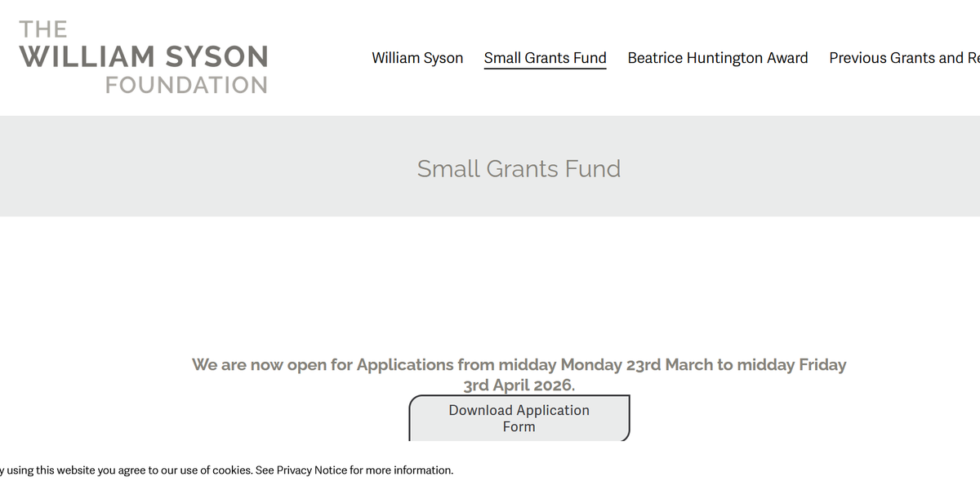Image resolution: width=980 pixels, height=499 pixels.
Task: Click the underlined Small Grants Fund link
Action: (545, 58)
